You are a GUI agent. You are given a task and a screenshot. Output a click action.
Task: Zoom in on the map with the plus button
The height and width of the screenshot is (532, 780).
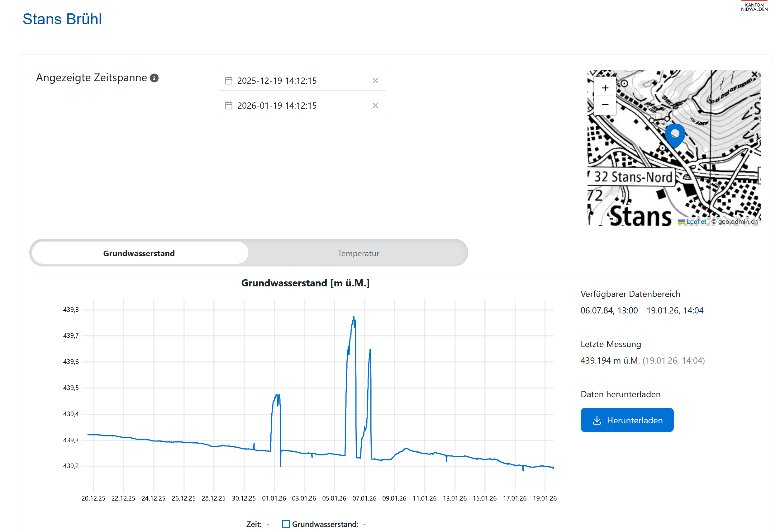pyautogui.click(x=605, y=88)
